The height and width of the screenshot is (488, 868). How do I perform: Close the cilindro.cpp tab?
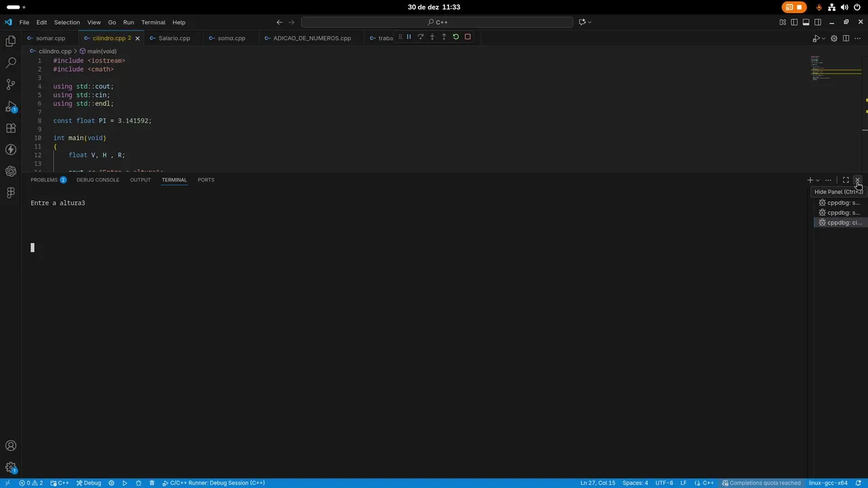tap(137, 38)
